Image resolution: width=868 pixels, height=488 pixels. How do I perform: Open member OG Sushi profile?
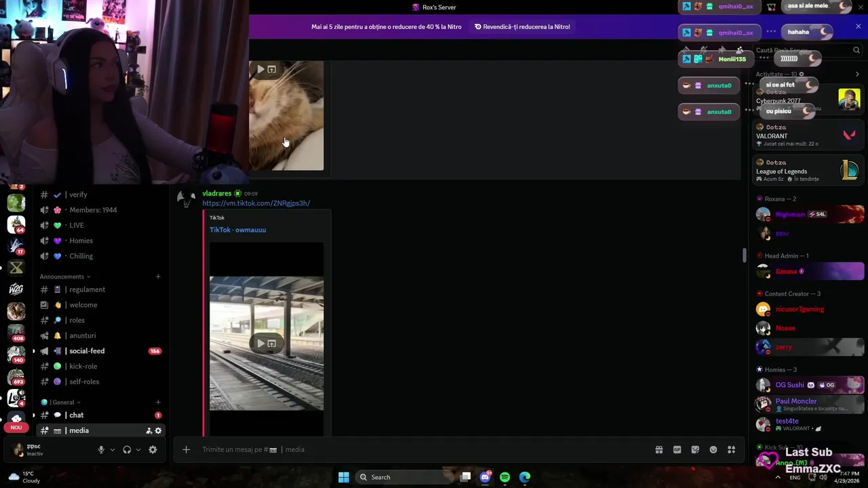(808, 385)
